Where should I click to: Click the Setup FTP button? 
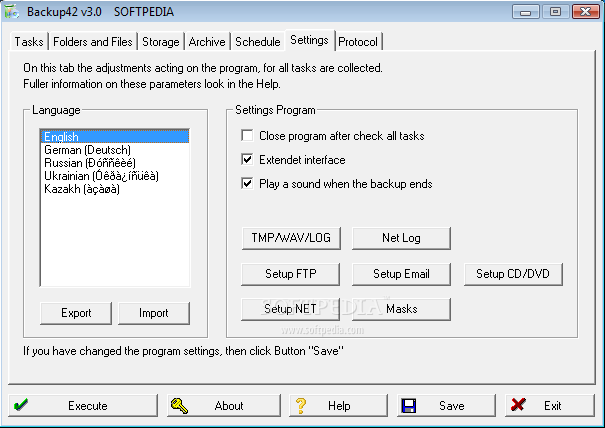pos(291,274)
